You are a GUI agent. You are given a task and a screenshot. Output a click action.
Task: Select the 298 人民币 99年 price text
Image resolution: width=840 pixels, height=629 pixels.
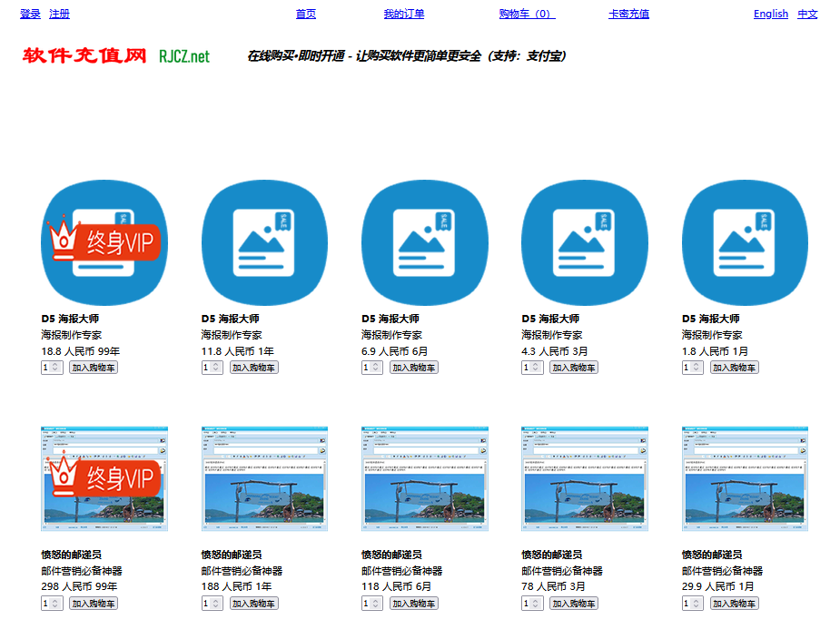79,586
